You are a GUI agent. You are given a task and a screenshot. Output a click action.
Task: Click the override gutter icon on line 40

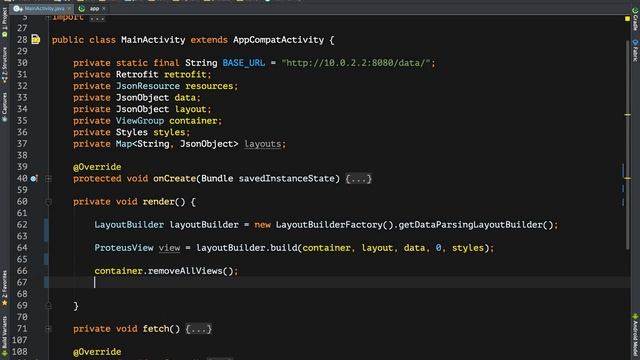pyautogui.click(x=34, y=178)
